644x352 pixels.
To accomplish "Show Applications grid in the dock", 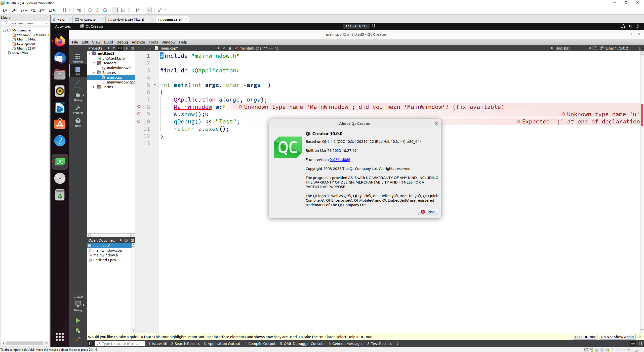I will (x=60, y=337).
